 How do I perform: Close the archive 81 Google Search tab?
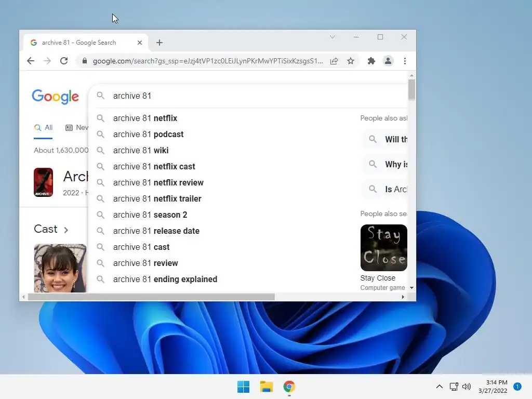click(x=140, y=43)
